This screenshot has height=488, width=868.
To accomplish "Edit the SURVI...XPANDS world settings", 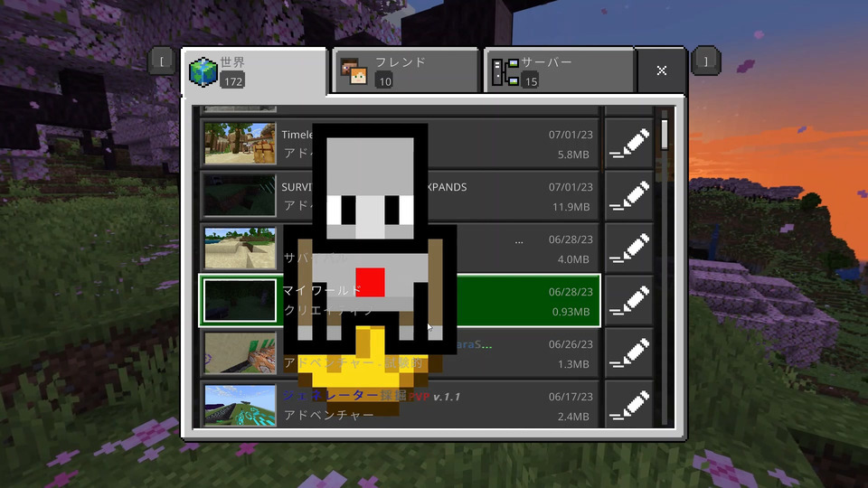I will (629, 196).
